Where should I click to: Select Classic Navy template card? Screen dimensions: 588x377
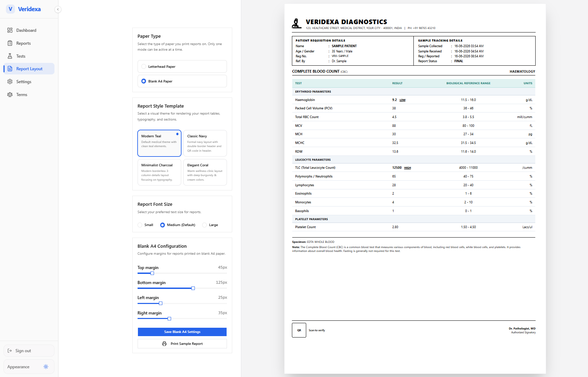pyautogui.click(x=205, y=143)
